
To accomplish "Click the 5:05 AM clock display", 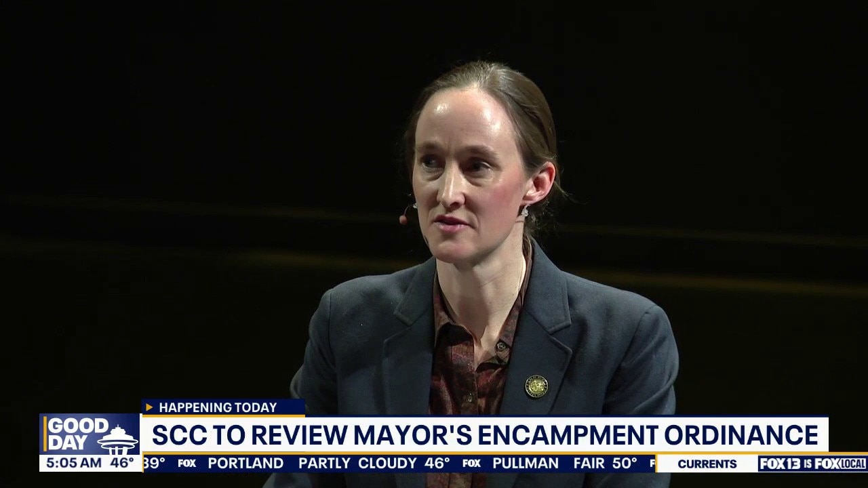I will tap(73, 464).
